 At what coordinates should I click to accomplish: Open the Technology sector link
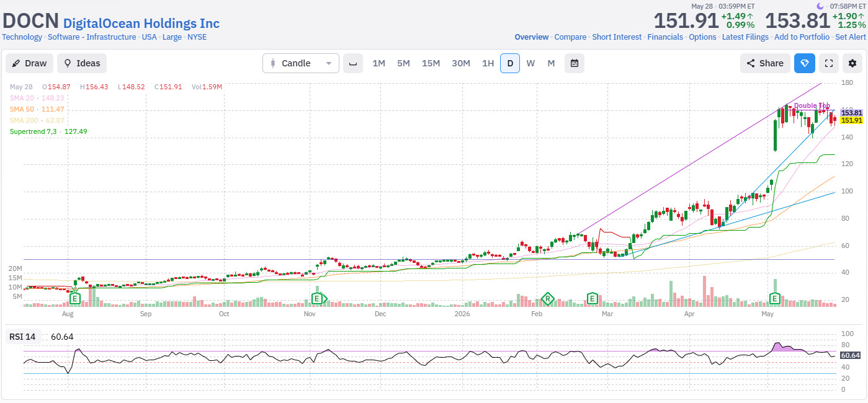click(22, 37)
